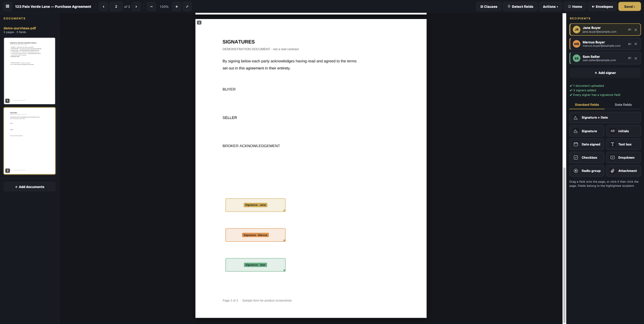Open the page 2 thumbnail
The height and width of the screenshot is (324, 644).
[x=29, y=141]
